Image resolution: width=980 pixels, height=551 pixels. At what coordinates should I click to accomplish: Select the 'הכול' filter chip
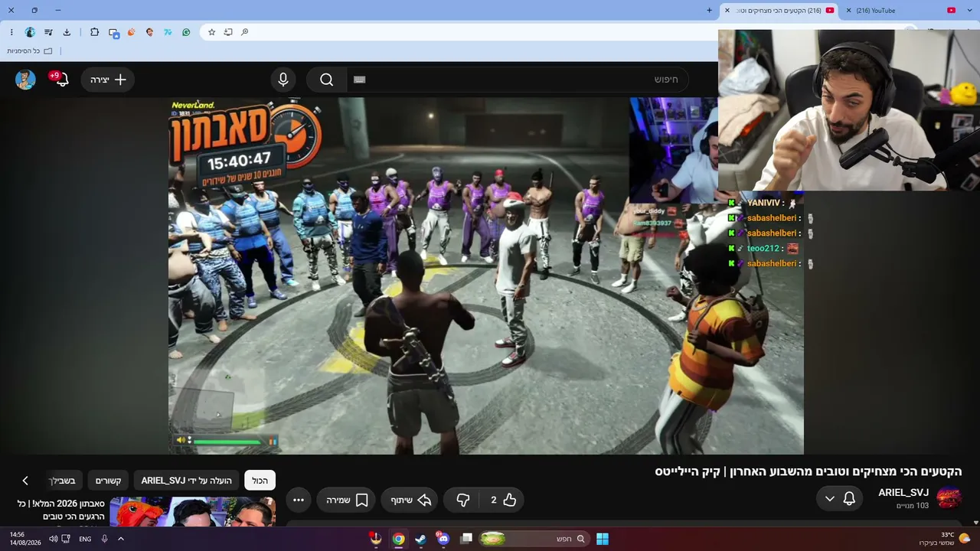260,481
